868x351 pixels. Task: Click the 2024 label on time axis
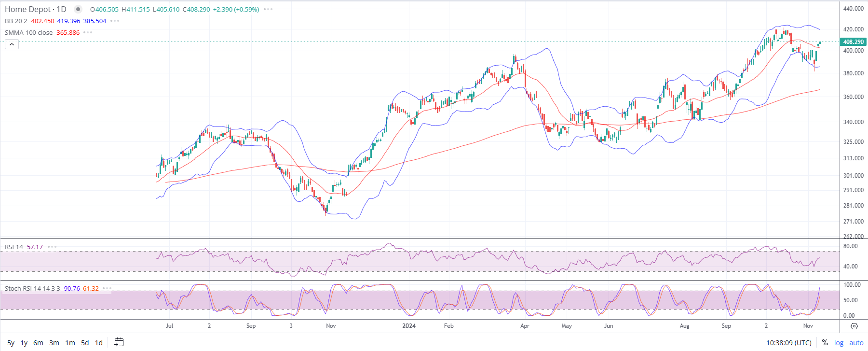pyautogui.click(x=409, y=326)
